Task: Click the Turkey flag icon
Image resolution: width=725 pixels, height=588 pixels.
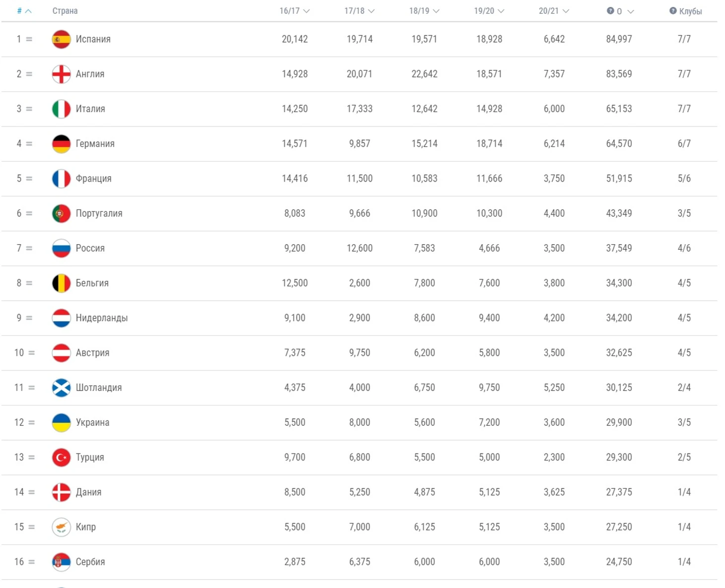Action: [x=61, y=457]
